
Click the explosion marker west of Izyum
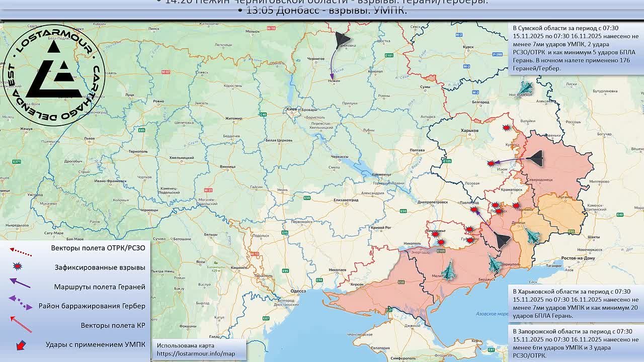pos(491,163)
